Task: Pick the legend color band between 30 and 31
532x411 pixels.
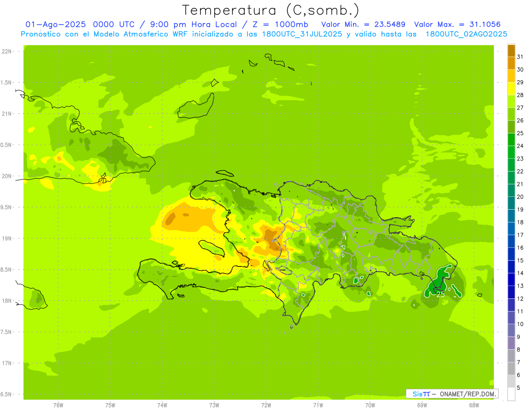Action: (x=511, y=63)
